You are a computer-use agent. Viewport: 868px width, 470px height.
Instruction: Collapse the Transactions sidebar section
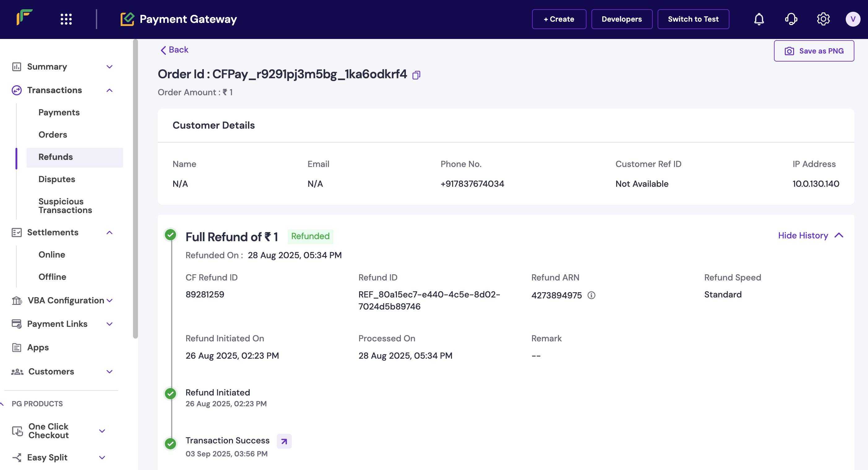click(110, 90)
